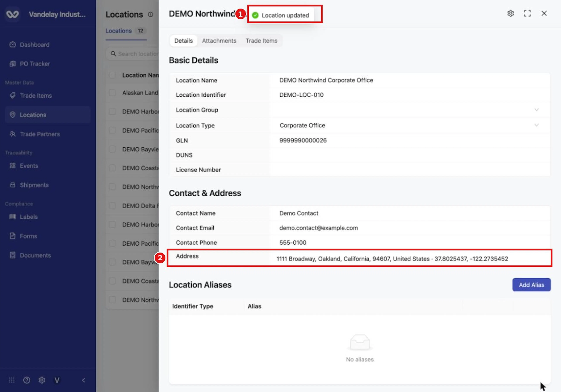Viewport: 561px width, 392px height.
Task: Close the location detail panel
Action: point(544,13)
